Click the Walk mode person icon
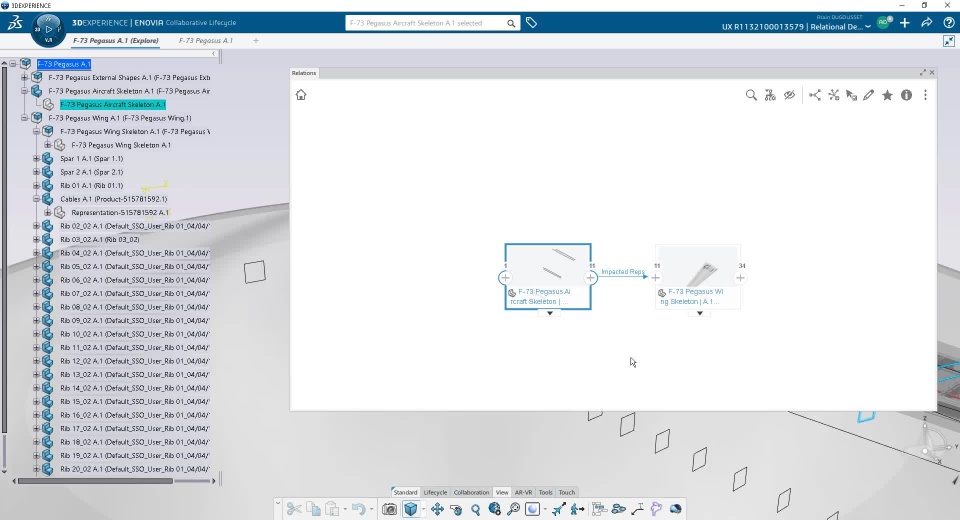 577,509
